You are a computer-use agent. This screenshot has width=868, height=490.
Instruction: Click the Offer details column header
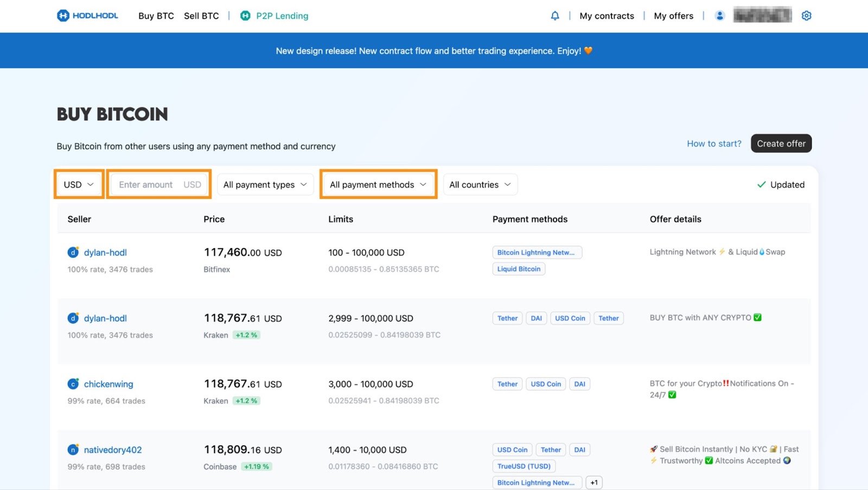pos(675,219)
